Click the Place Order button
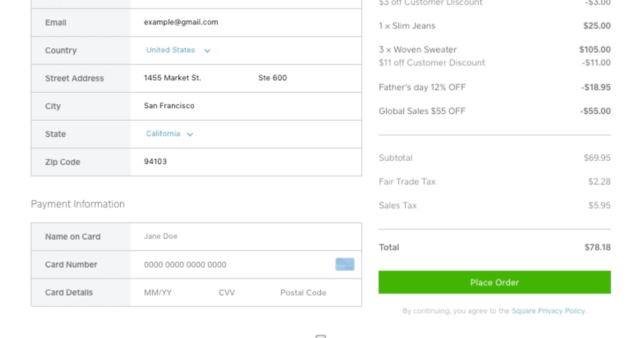Viewport: 644px width, 338px height. (494, 282)
